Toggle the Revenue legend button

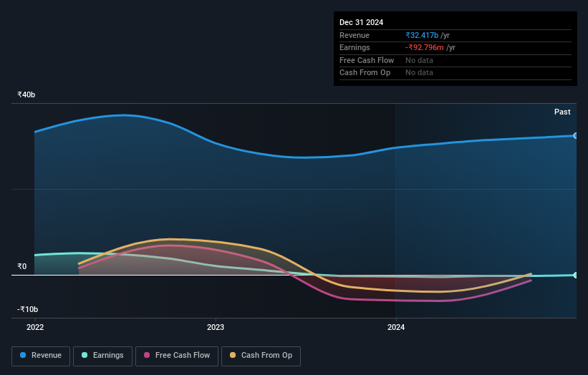coord(41,356)
